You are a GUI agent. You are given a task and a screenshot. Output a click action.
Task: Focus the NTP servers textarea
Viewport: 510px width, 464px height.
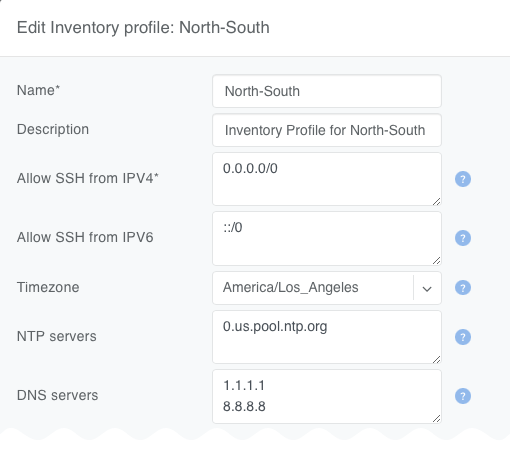click(327, 337)
